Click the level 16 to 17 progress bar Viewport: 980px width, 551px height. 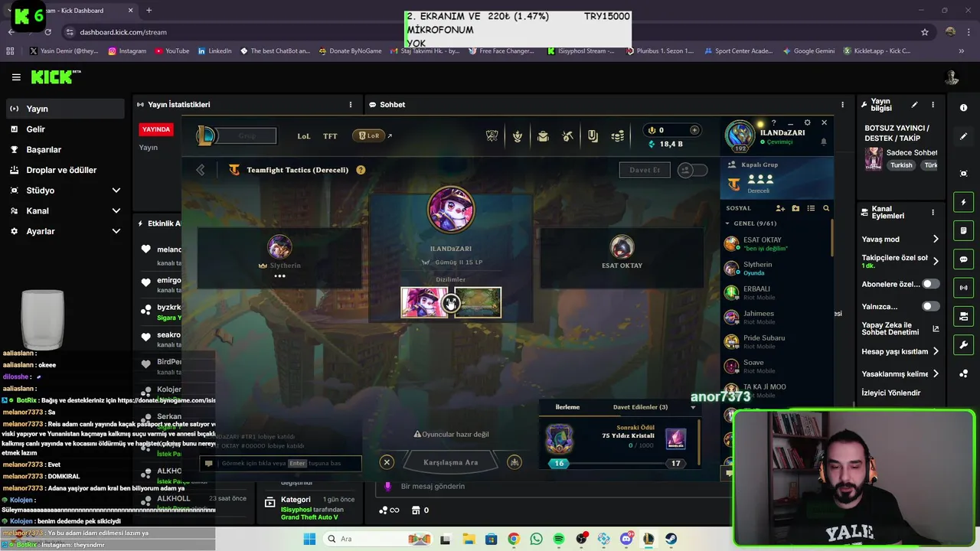617,463
